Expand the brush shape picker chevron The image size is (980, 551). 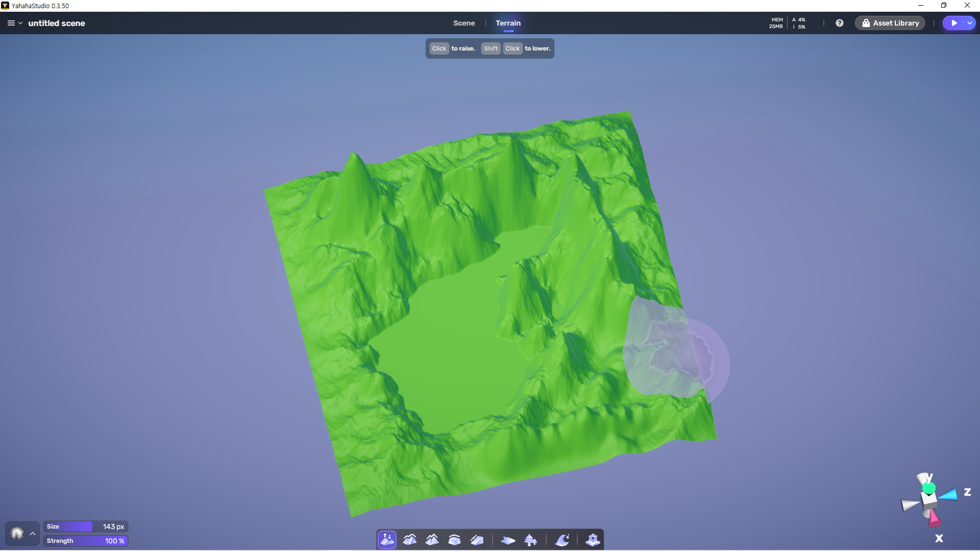(x=33, y=534)
